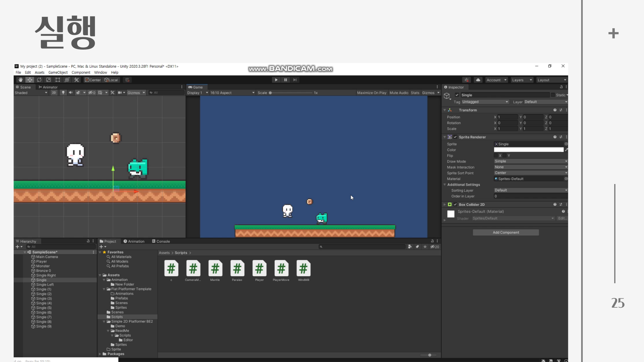Toggle 2D view mode button
Screen dimensions: 644x362
tap(54, 93)
